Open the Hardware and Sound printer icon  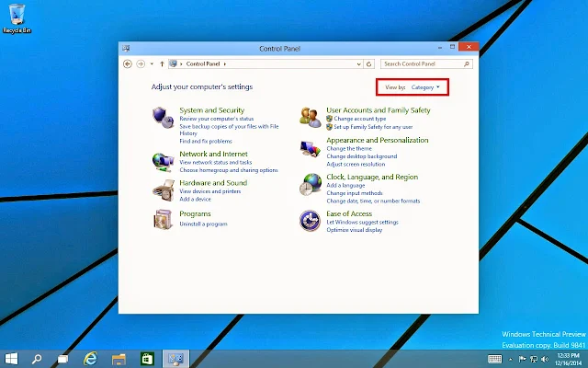point(164,190)
